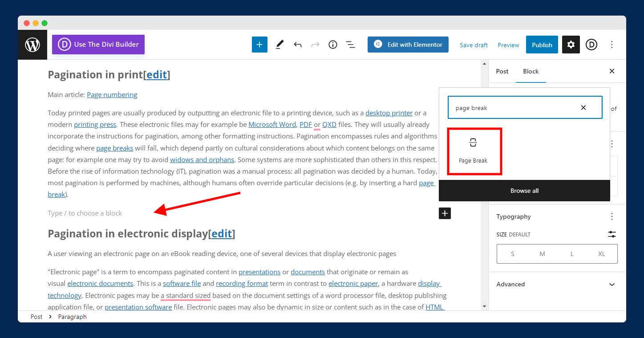This screenshot has height=338, width=644.
Task: Switch to the Post tab
Action: coord(502,71)
